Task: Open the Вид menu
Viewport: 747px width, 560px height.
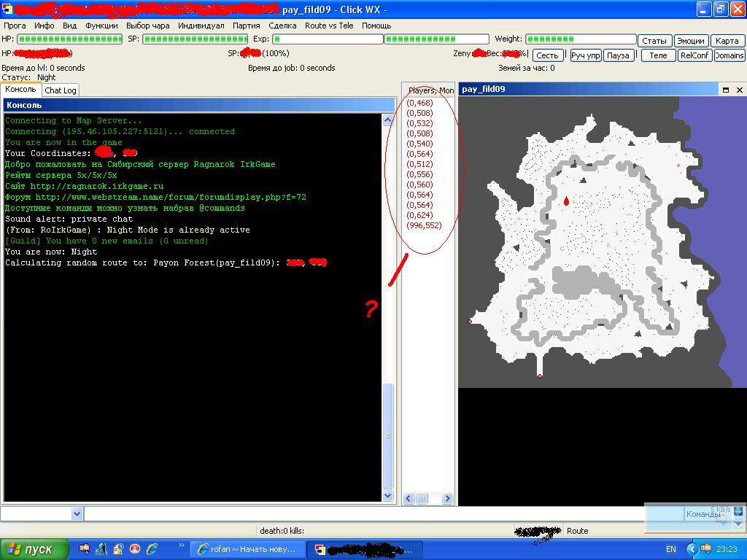Action: (69, 26)
